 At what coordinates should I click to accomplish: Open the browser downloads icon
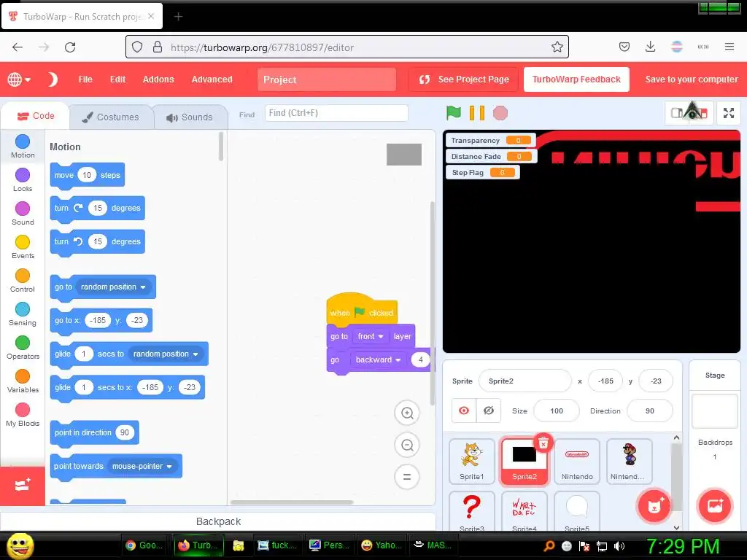pyautogui.click(x=650, y=47)
